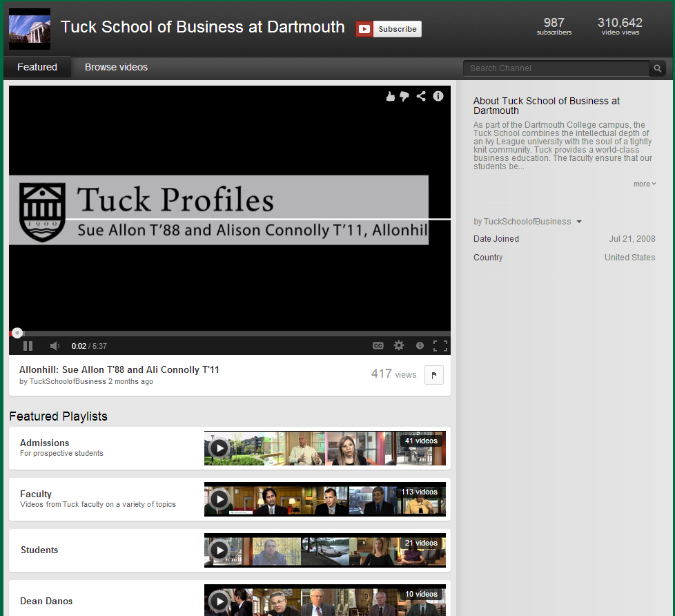Click the Faculty playlist thumbnail strip
Viewport: 675px width, 616px height.
pos(324,499)
